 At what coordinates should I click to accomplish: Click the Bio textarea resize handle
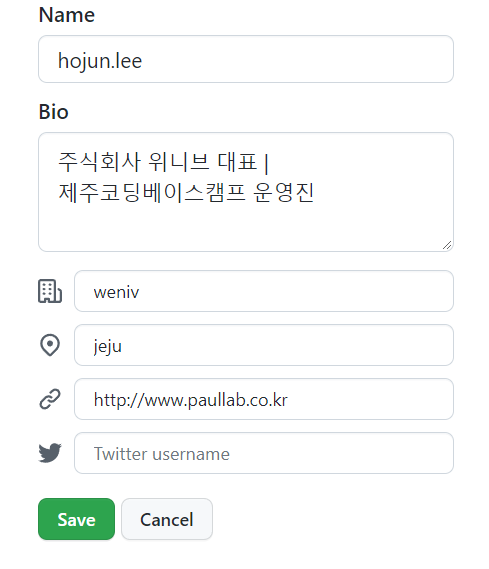tap(447, 245)
